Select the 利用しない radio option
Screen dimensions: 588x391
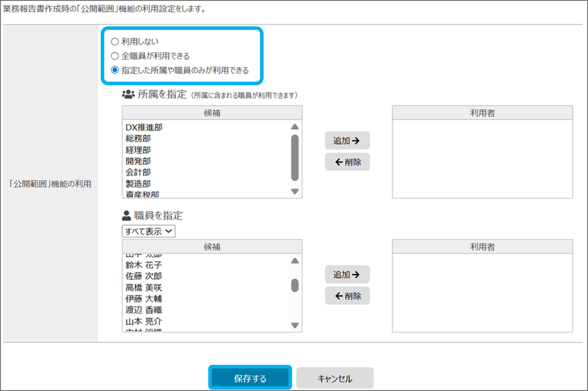click(x=115, y=42)
